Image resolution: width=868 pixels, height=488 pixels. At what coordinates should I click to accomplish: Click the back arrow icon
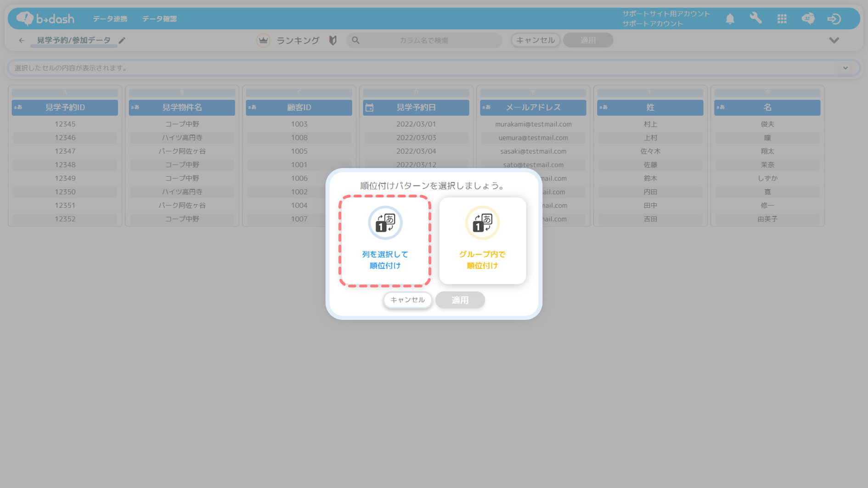point(22,40)
